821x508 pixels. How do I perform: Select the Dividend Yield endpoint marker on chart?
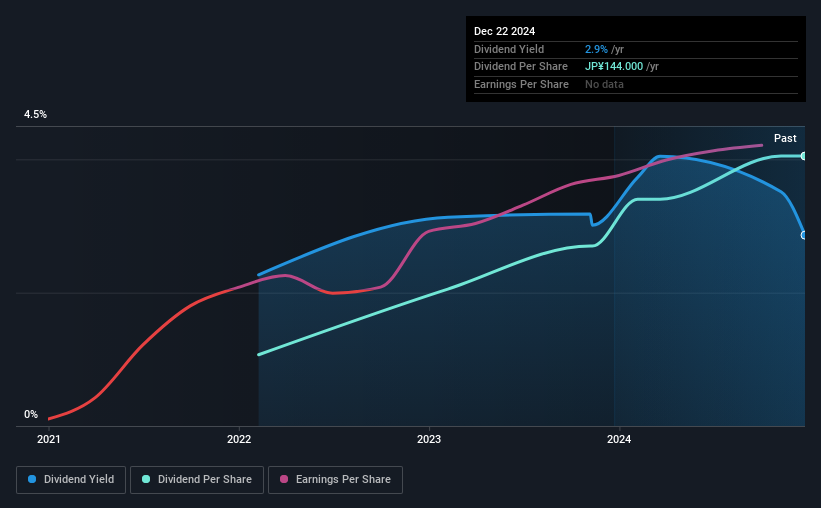pyautogui.click(x=804, y=235)
